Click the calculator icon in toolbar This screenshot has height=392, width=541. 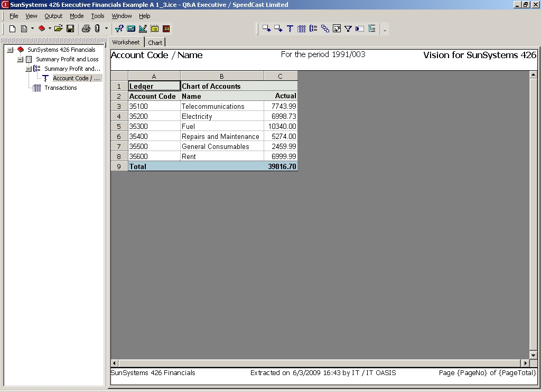click(x=131, y=29)
